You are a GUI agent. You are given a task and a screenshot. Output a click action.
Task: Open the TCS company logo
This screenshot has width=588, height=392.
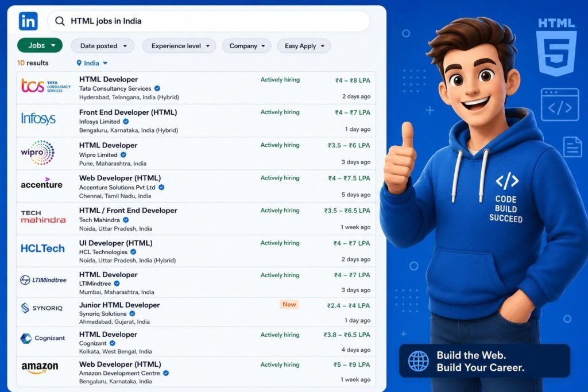coord(45,86)
